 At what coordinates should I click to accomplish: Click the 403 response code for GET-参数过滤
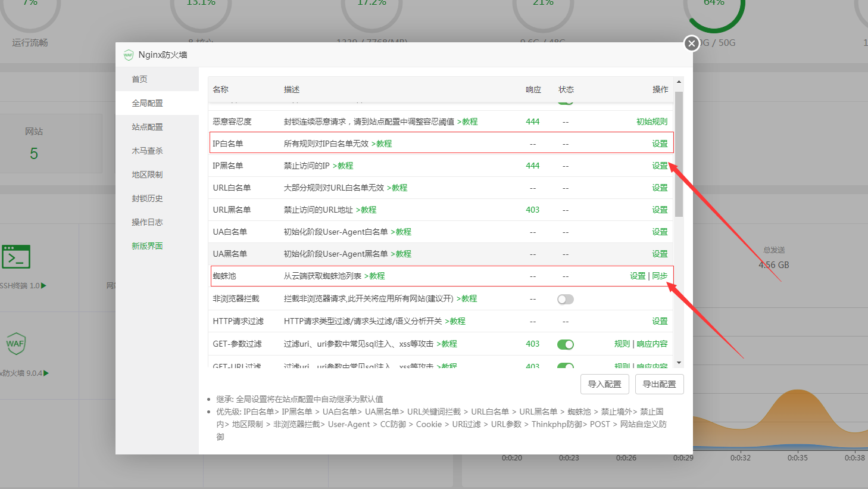(x=532, y=344)
